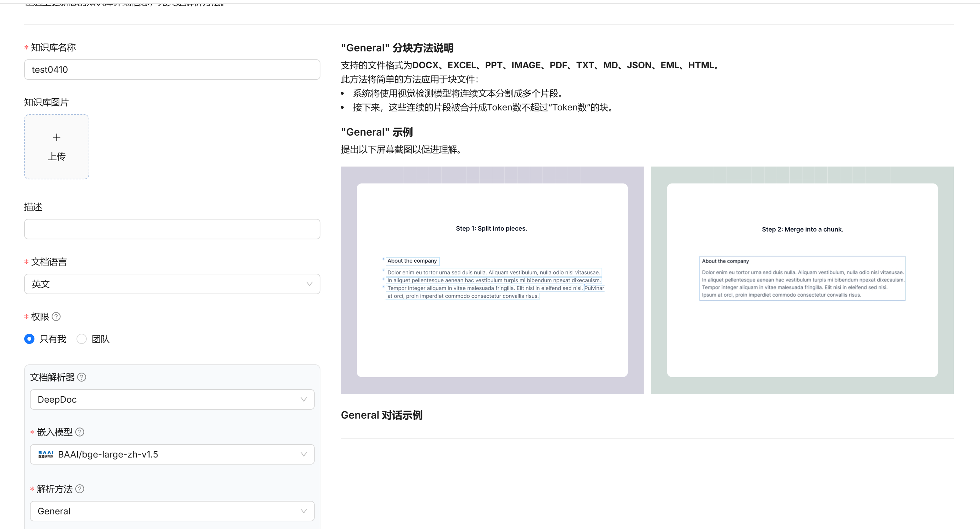Click the help icon beside 解析方法
Image resolution: width=980 pixels, height=529 pixels.
pyautogui.click(x=80, y=489)
